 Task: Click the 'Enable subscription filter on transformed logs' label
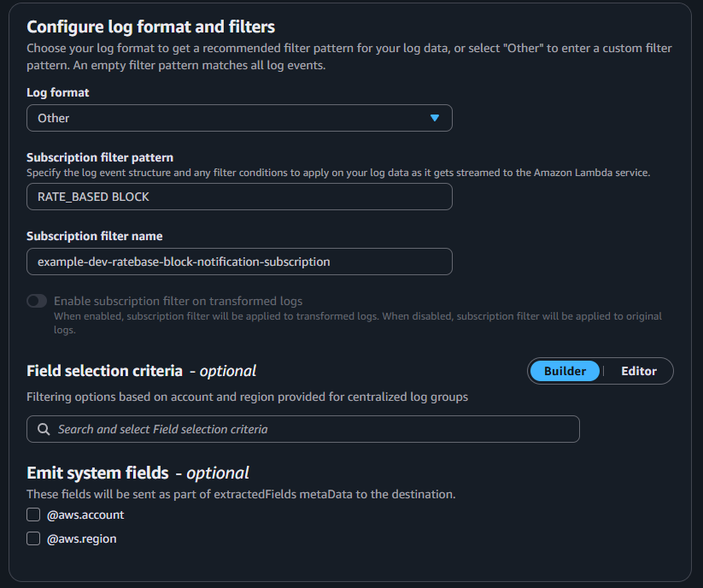point(178,301)
